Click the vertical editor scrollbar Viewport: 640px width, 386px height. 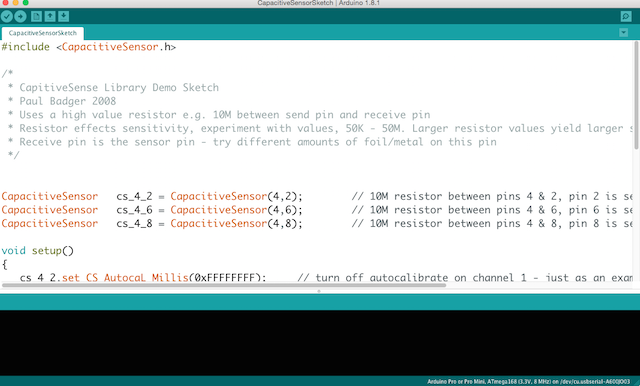pos(636,95)
